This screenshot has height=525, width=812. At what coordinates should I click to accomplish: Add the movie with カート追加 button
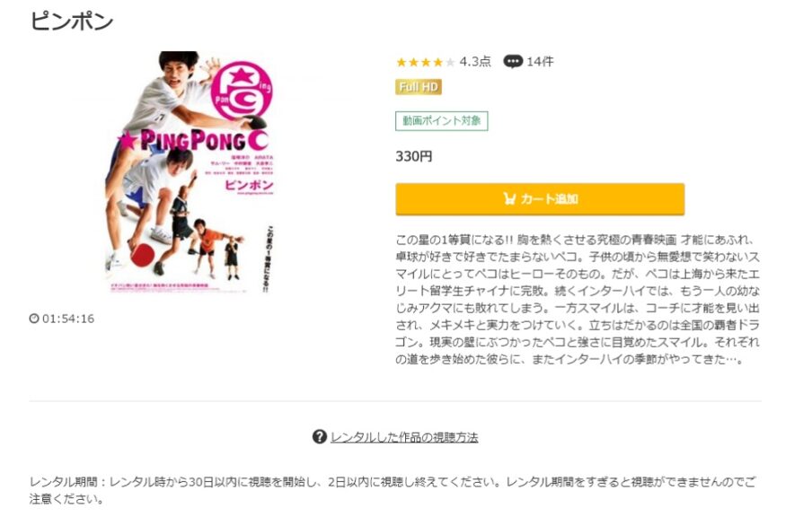tap(540, 199)
